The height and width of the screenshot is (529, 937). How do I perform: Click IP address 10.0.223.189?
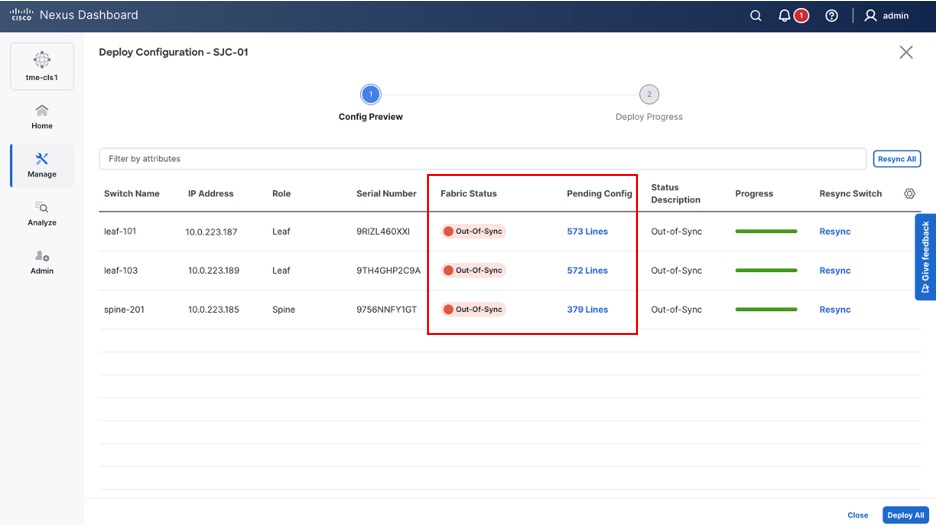[213, 271]
